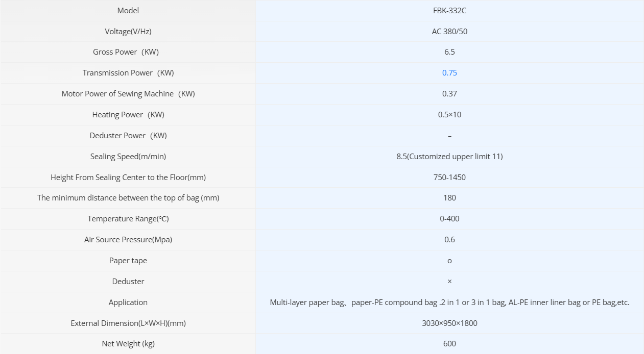Click the Net Weight (kg) label
644x354 pixels.
click(128, 344)
